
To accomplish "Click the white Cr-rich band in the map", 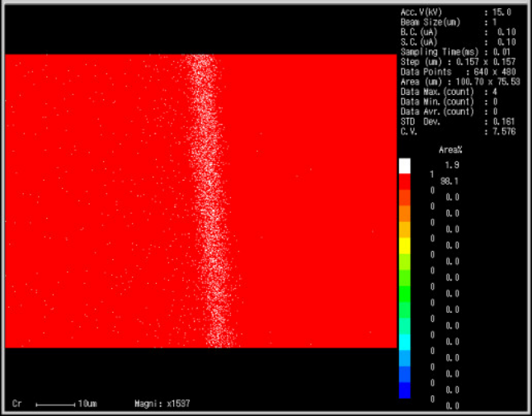I will [x=210, y=201].
